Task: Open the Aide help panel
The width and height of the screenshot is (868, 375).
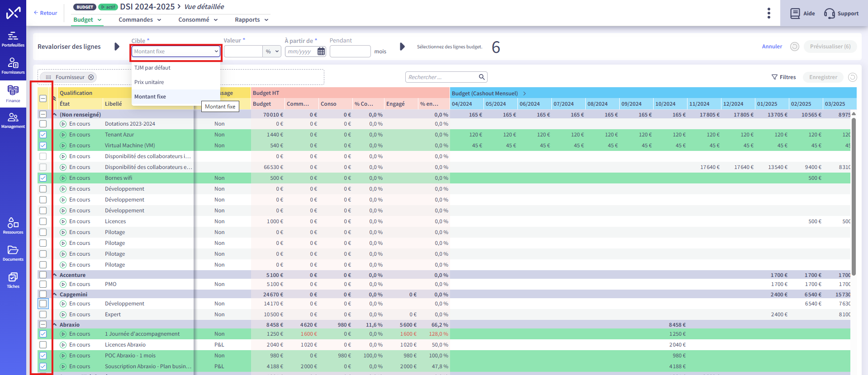Action: click(802, 13)
